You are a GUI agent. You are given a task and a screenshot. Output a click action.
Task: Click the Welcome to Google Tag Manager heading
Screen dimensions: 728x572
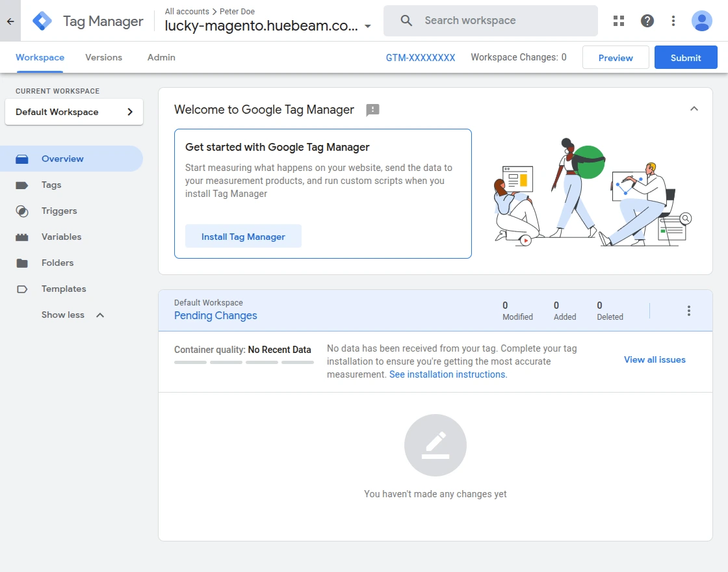pos(264,110)
